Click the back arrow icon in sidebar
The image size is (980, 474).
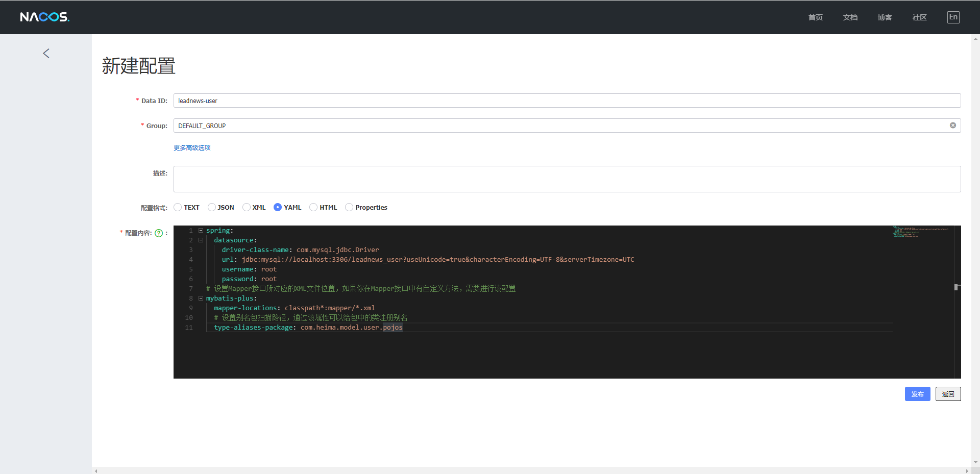(x=46, y=54)
